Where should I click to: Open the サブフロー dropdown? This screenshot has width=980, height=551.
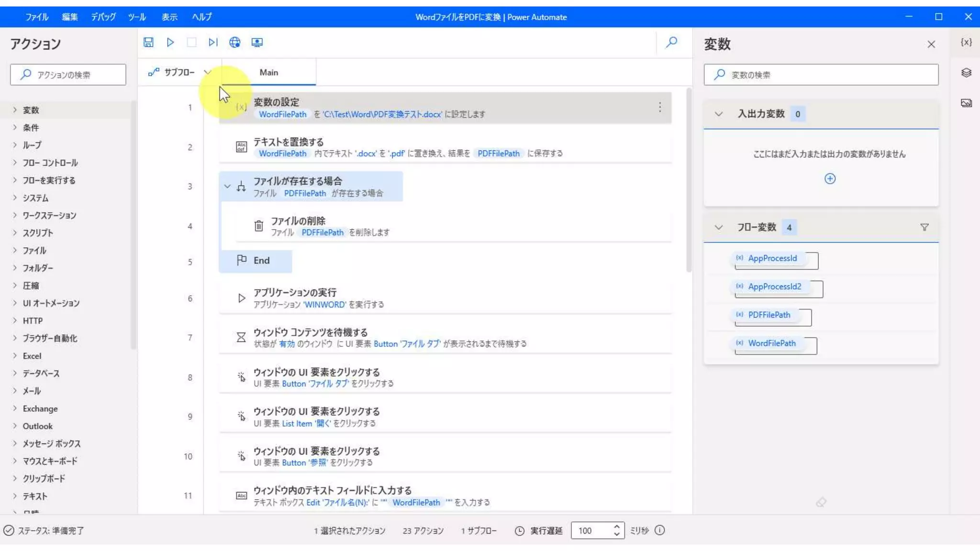click(179, 72)
